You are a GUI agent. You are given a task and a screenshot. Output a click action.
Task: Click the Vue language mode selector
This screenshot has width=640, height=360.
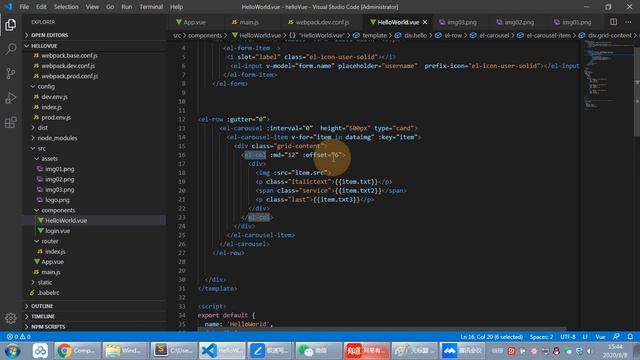600,337
